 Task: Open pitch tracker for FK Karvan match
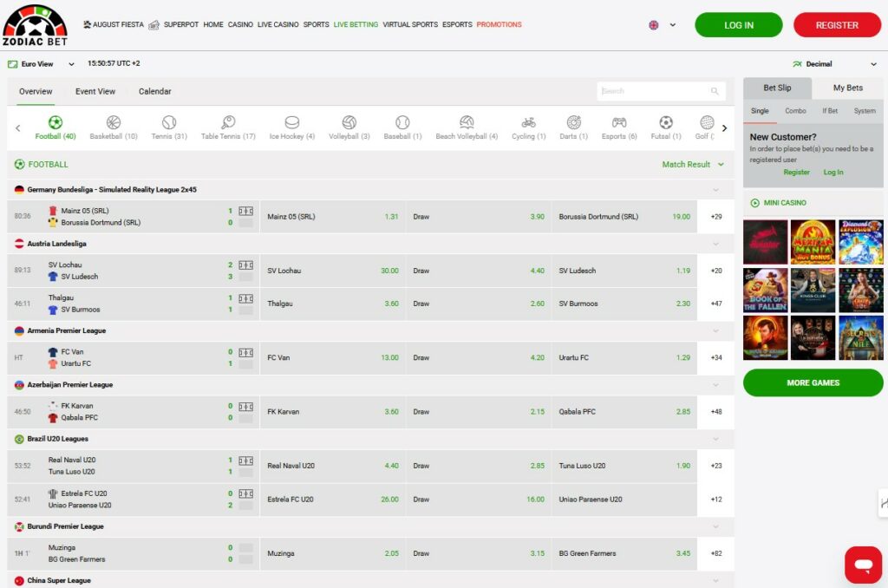245,406
